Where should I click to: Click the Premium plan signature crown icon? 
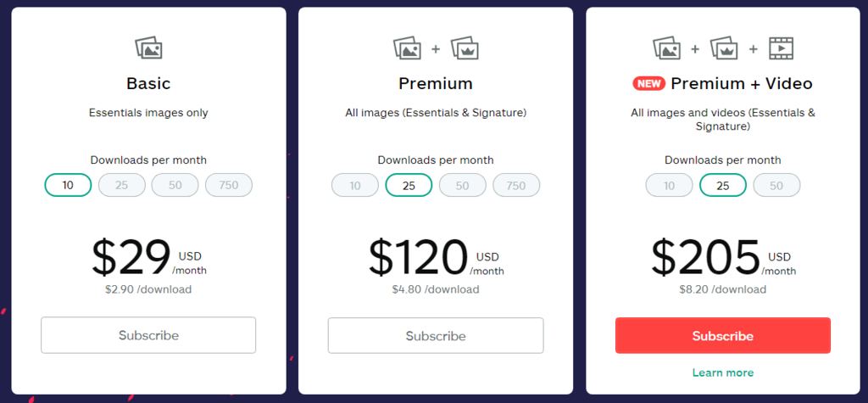(465, 48)
